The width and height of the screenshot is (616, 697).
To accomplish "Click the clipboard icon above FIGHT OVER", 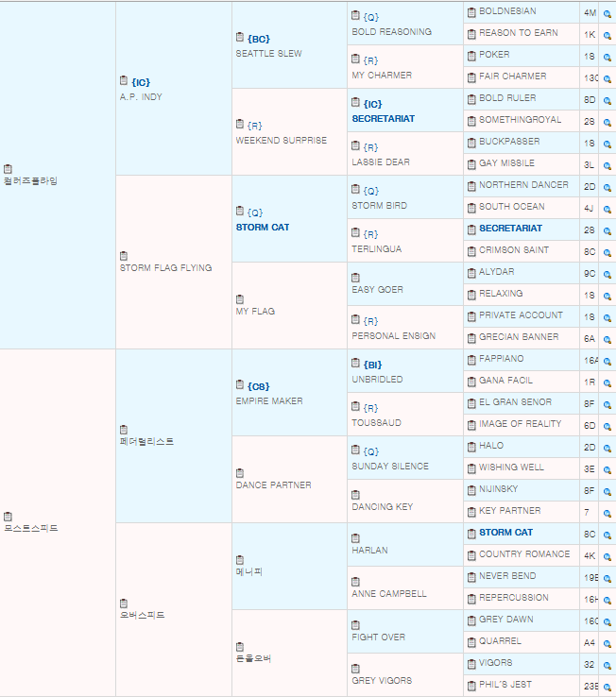I will point(355,625).
